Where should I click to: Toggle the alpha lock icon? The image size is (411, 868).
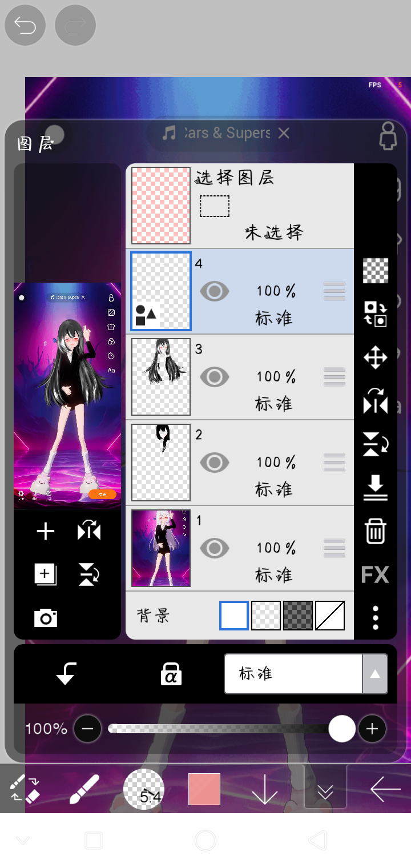tap(171, 674)
